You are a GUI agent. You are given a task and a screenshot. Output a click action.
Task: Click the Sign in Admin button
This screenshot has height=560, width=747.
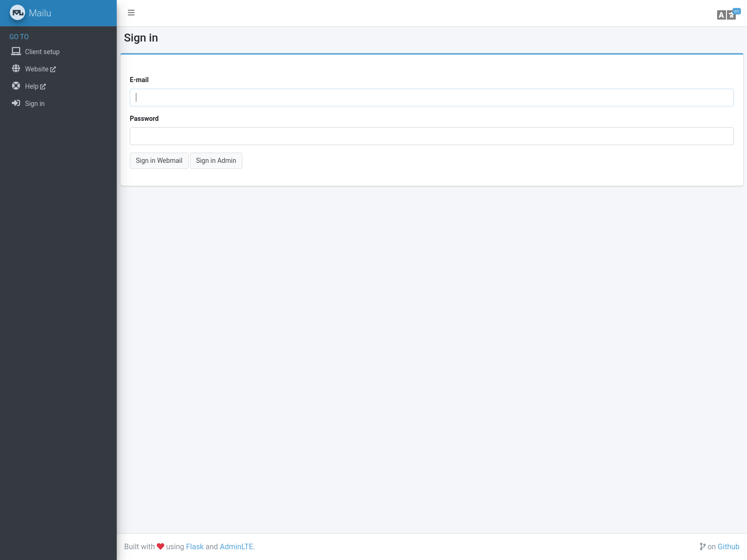[x=216, y=161]
